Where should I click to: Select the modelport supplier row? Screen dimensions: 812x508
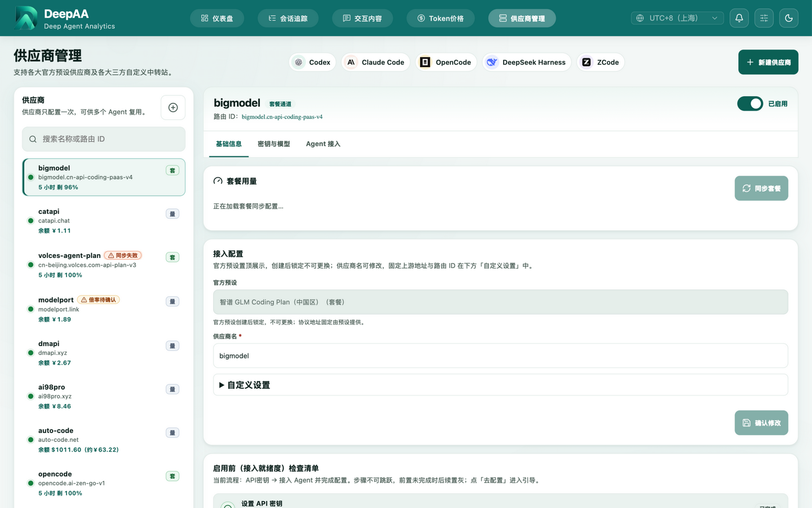[x=104, y=309]
